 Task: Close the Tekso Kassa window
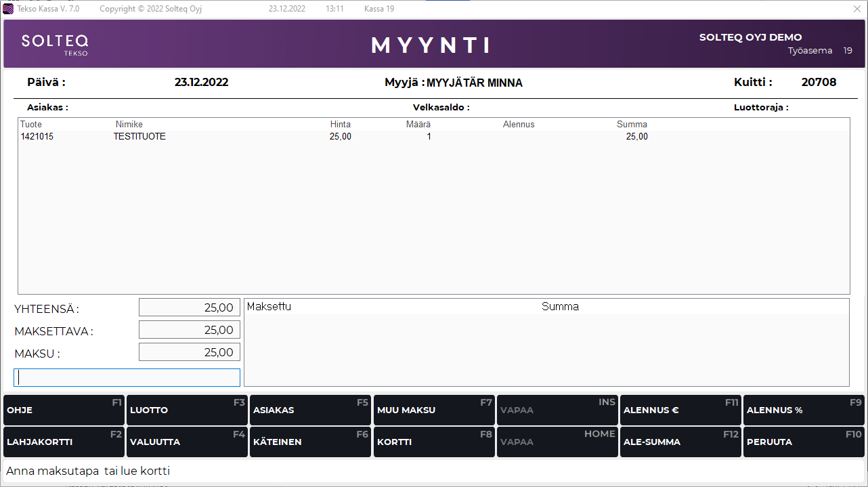click(856, 9)
